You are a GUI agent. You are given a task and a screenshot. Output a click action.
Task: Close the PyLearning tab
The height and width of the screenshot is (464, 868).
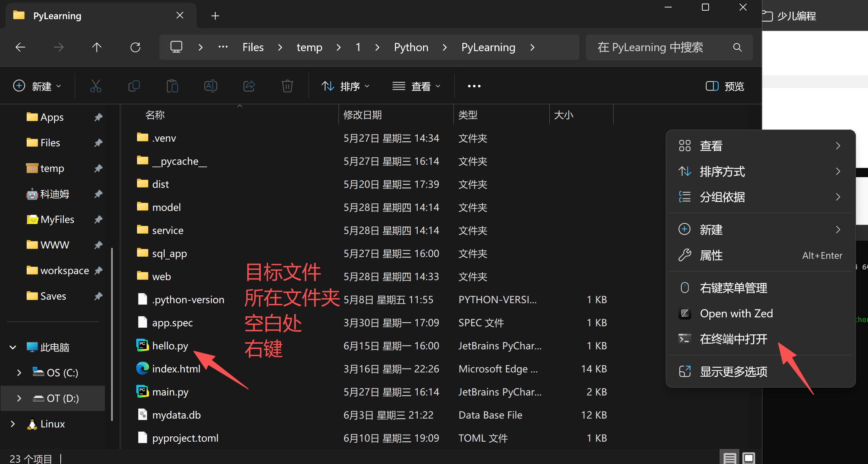click(180, 16)
